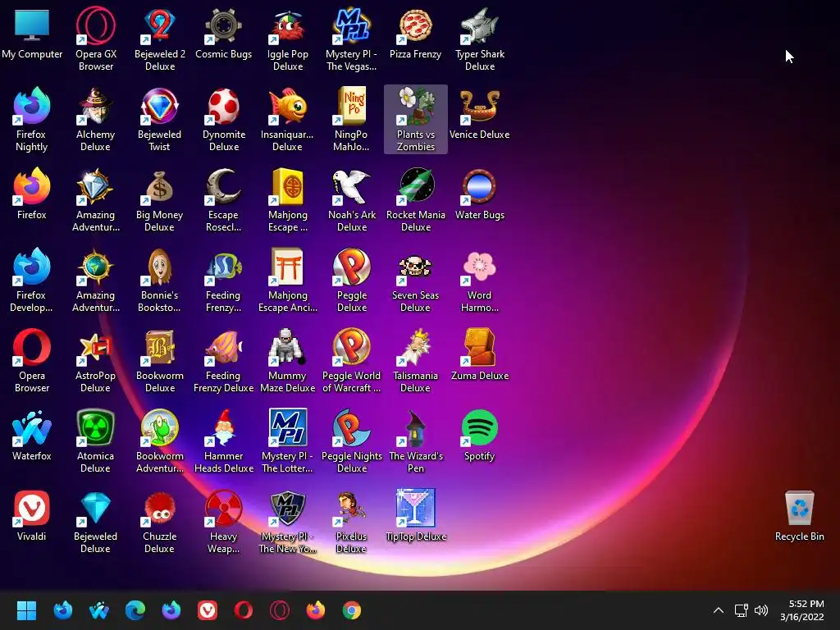
Task: Select the AstroPop Deluxe icon
Action: click(95, 360)
